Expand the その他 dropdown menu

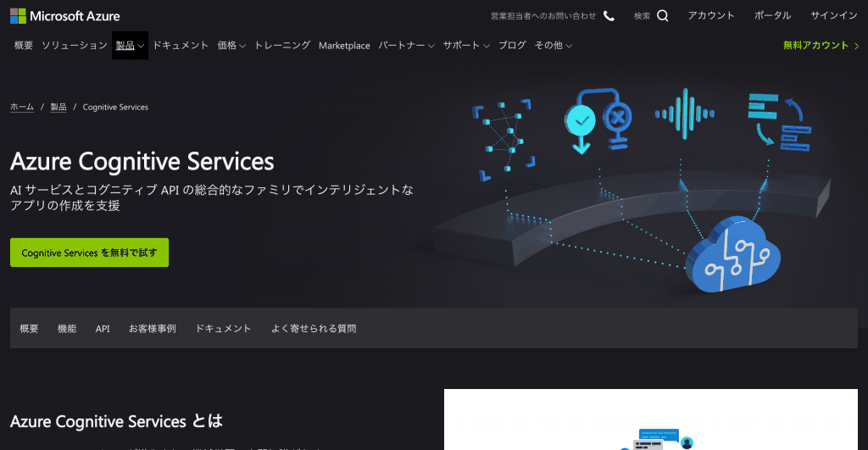[553, 46]
